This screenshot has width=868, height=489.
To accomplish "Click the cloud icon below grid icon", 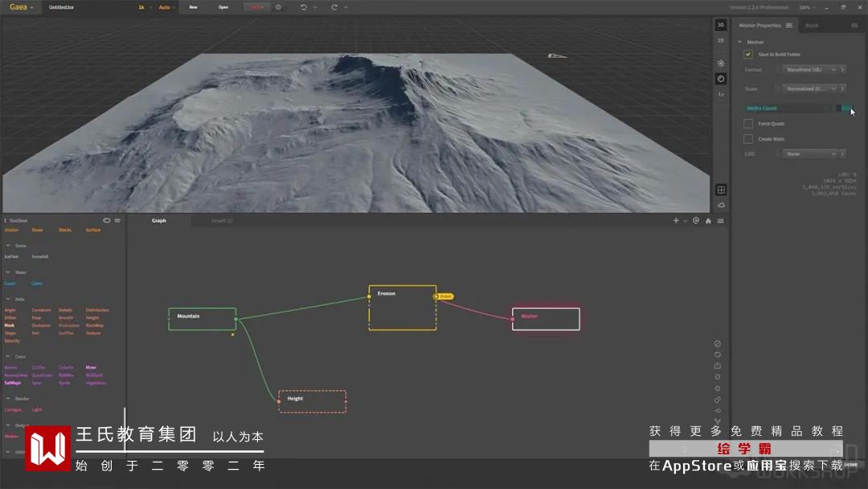I will 721,205.
